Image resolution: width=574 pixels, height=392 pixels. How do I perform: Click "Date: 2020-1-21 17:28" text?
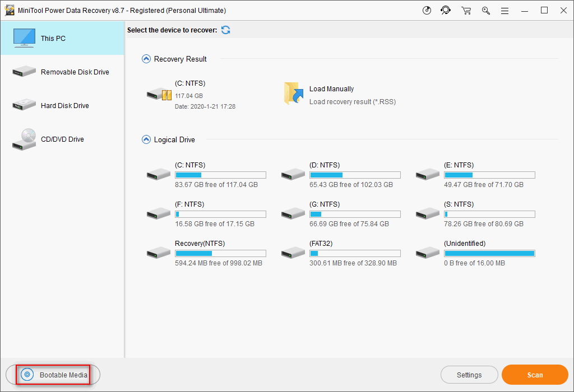[205, 106]
